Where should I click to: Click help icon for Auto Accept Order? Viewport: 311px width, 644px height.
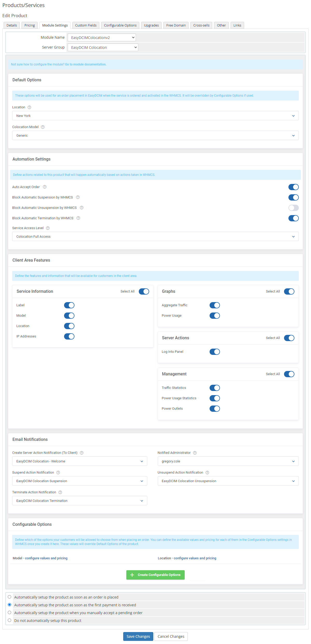[x=45, y=187]
